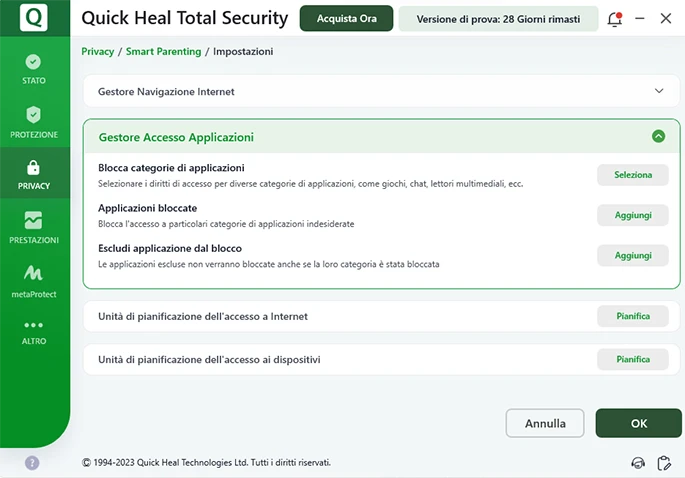Image resolution: width=685 pixels, height=478 pixels.
Task: Open the Prestazioni performance section
Action: 34,228
